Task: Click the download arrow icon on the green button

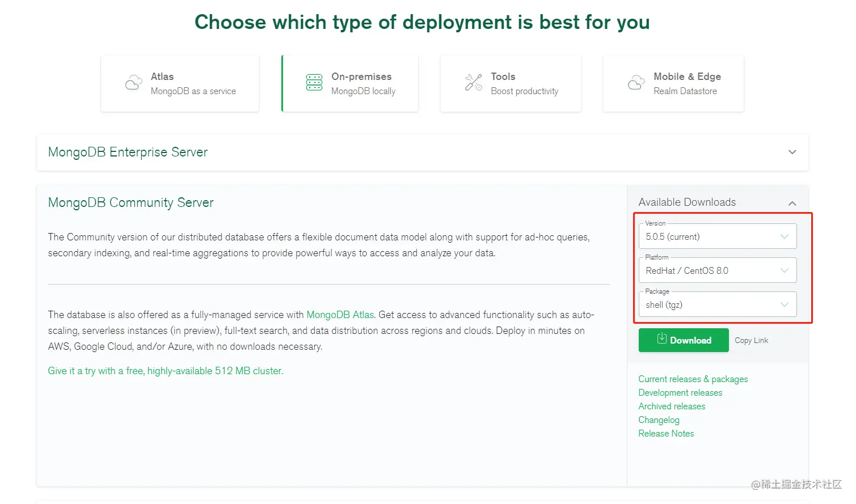Action: [x=661, y=339]
